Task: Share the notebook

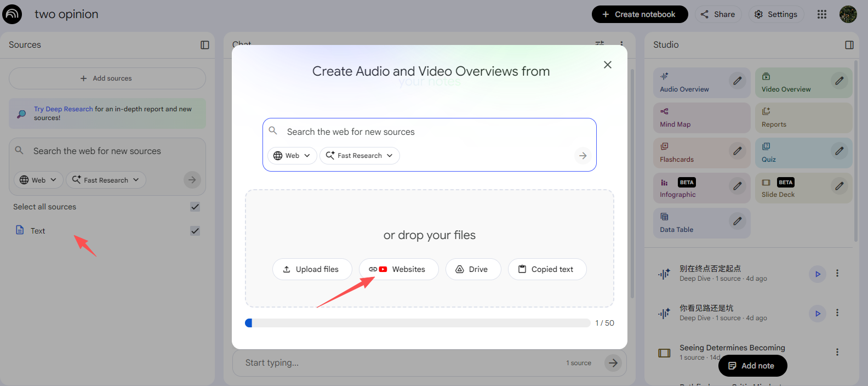Action: coord(718,14)
